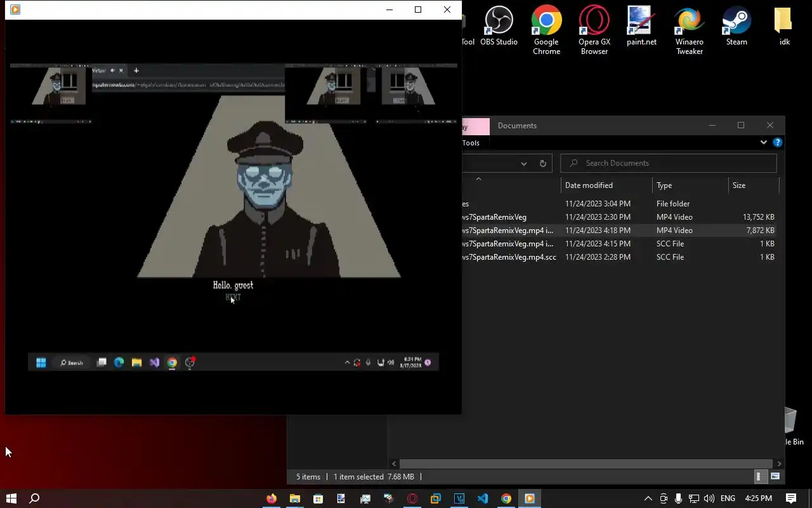812x508 pixels.
Task: Open the notification center icon
Action: pyautogui.click(x=791, y=498)
